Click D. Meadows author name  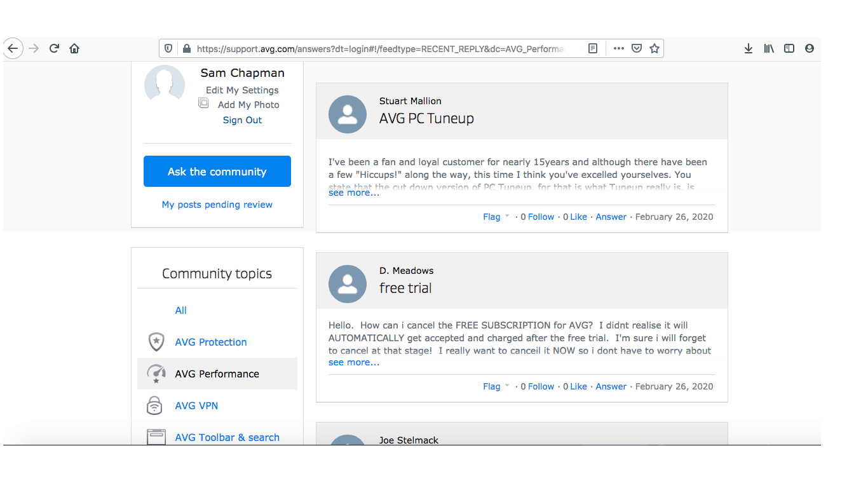(x=407, y=271)
